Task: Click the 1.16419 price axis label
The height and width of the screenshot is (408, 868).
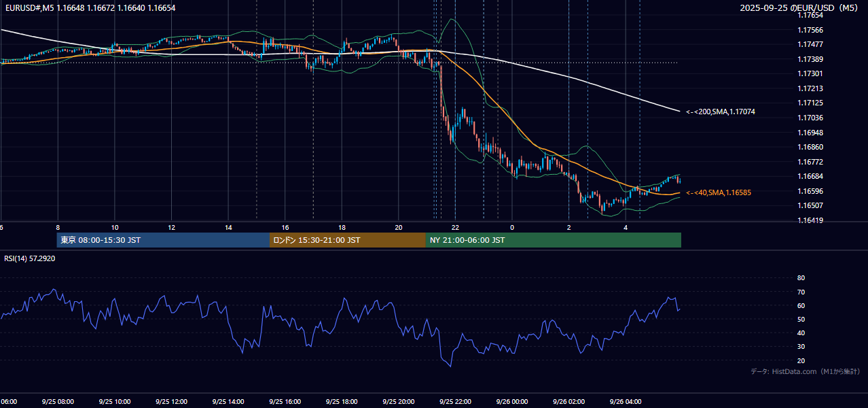Action: tap(811, 220)
